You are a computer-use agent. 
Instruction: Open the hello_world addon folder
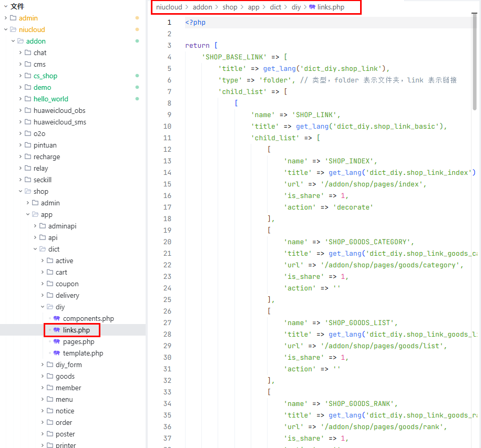(x=50, y=99)
